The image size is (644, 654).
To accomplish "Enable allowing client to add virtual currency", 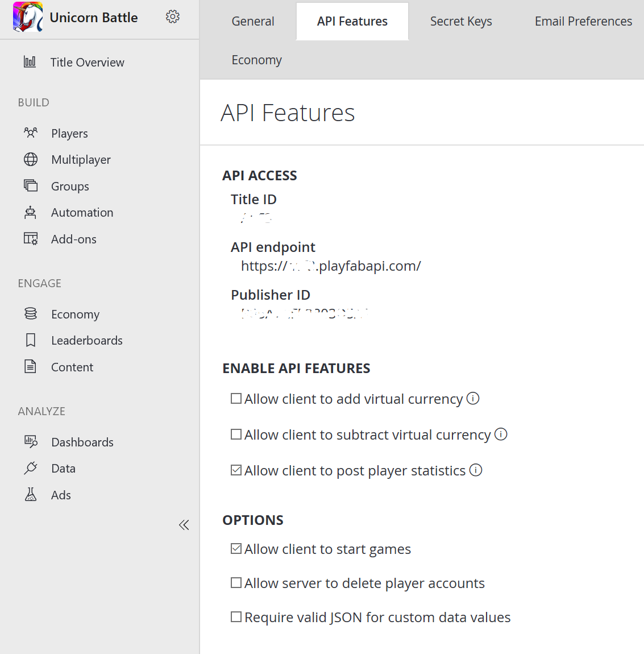I will pos(236,398).
